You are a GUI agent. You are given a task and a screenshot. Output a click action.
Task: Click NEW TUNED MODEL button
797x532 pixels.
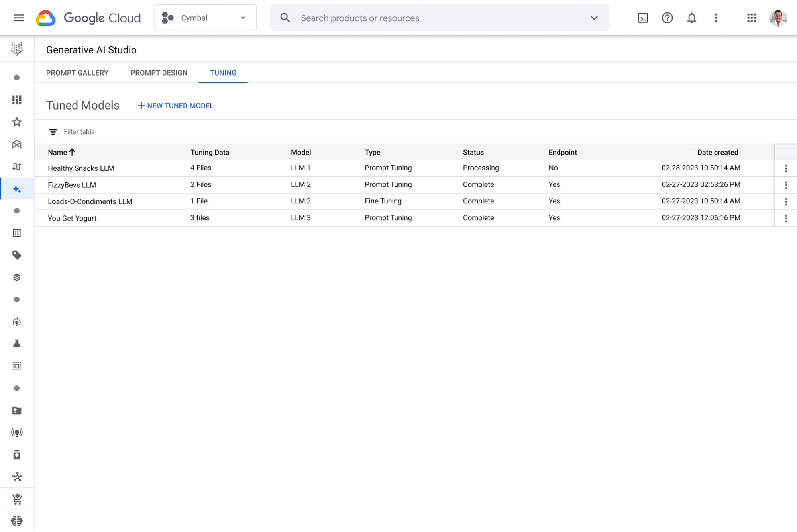(175, 105)
